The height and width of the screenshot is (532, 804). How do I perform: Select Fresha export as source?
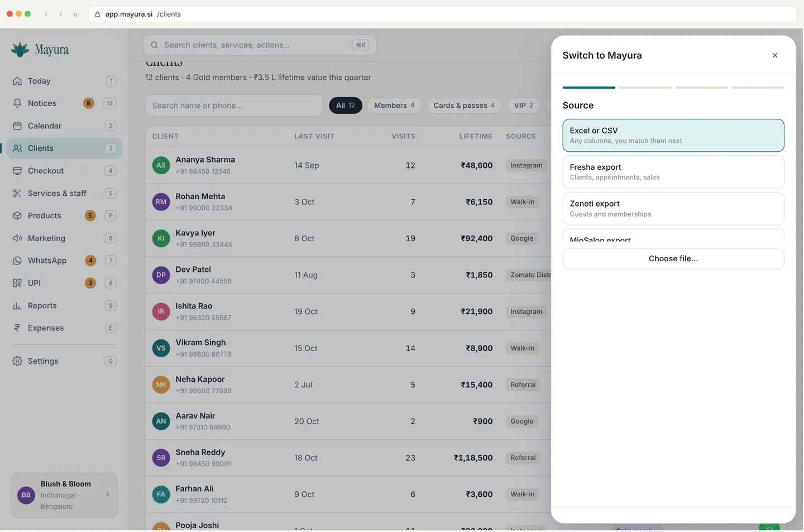673,172
